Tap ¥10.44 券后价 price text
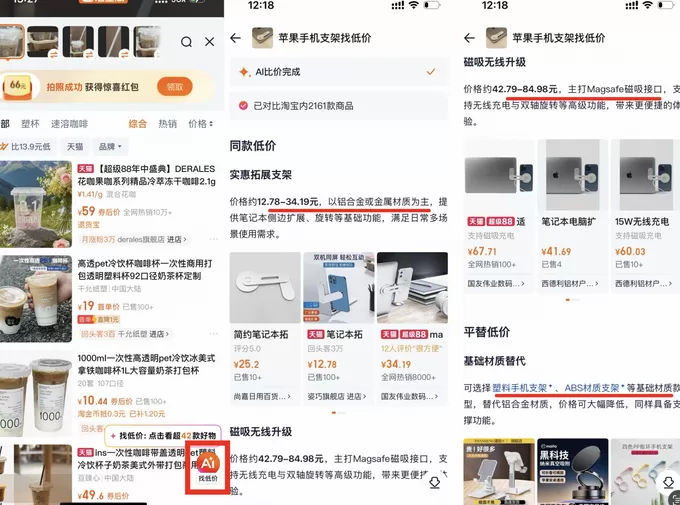680x505 pixels. pyautogui.click(x=105, y=400)
